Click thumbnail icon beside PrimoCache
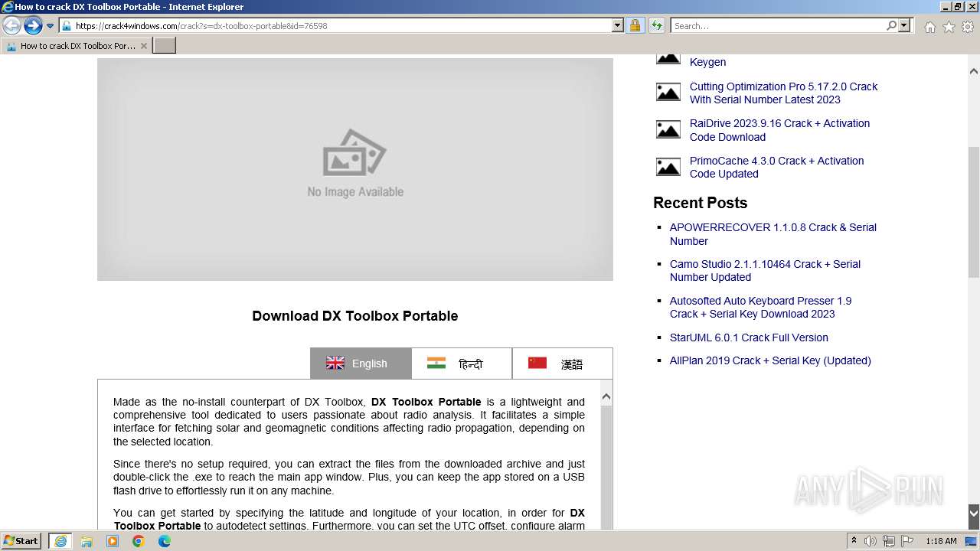 pyautogui.click(x=668, y=166)
